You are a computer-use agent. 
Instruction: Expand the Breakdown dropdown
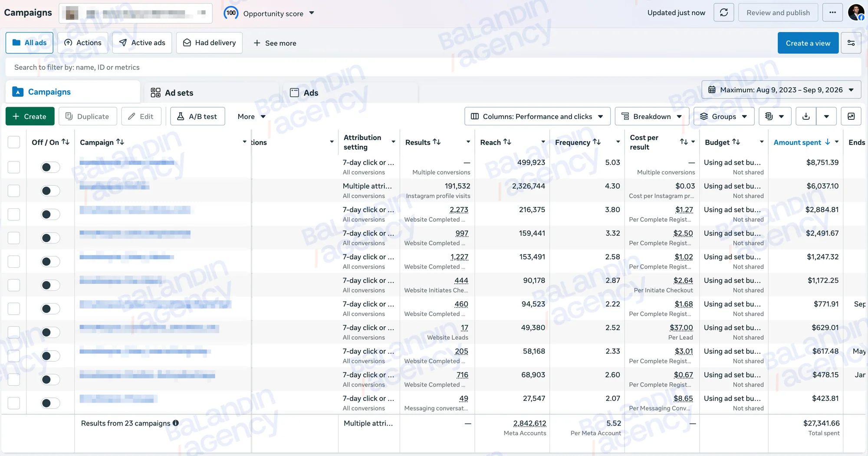point(652,116)
